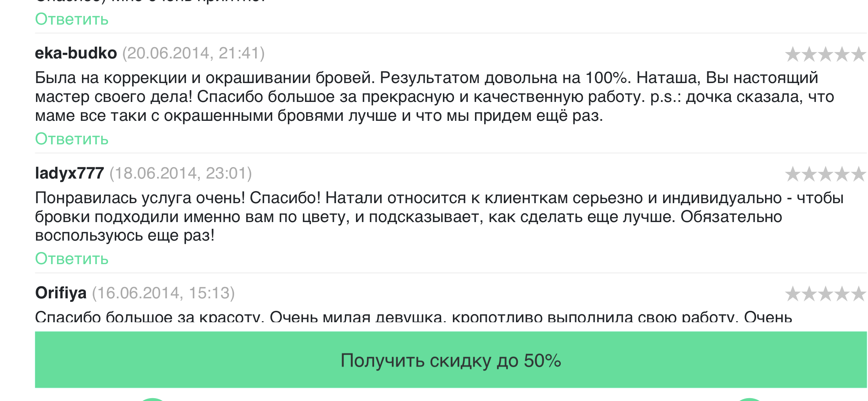Click first star of eka-budko's rating
The width and height of the screenshot is (868, 401).
tap(793, 55)
